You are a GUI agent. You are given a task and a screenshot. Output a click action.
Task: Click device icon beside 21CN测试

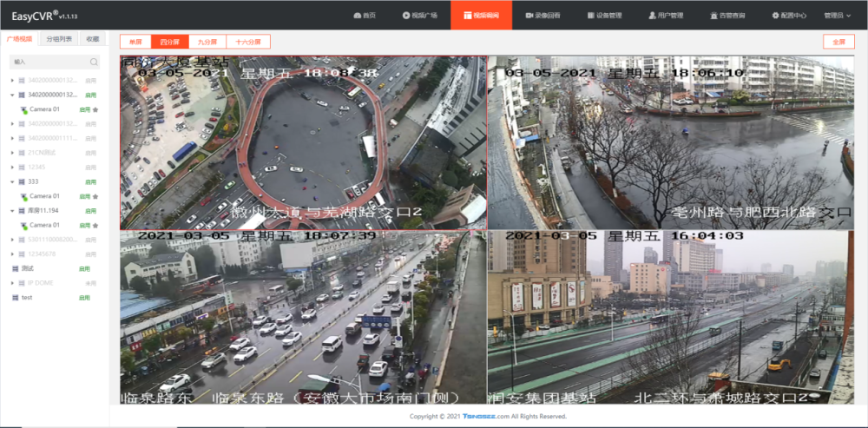pyautogui.click(x=22, y=152)
